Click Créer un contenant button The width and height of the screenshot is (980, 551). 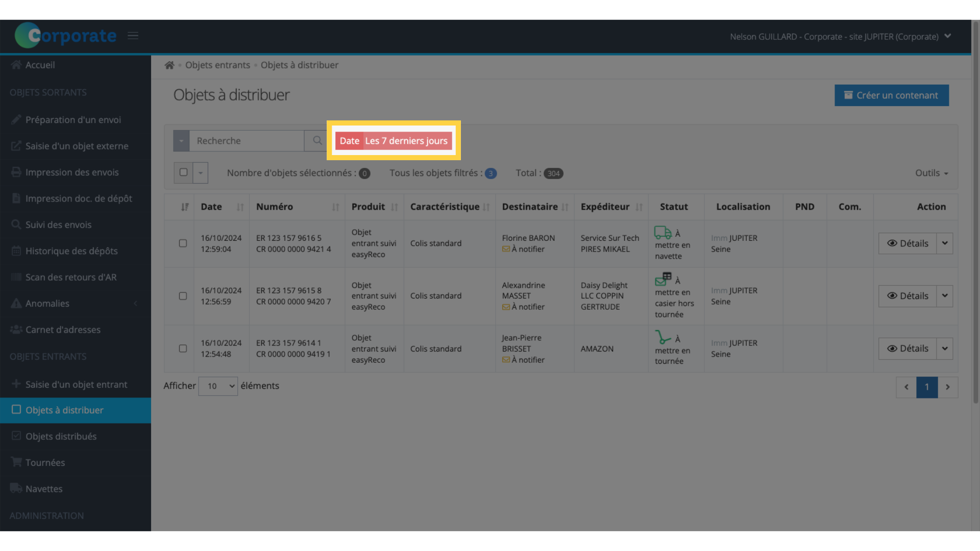click(892, 95)
